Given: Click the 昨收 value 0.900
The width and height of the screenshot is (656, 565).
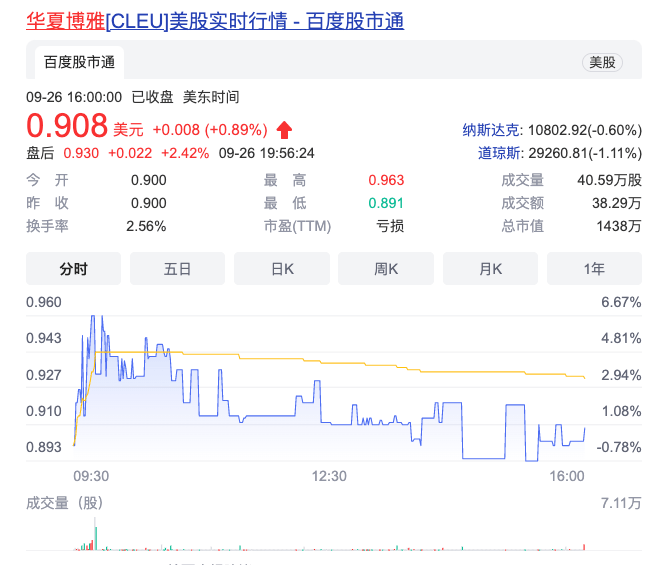Looking at the screenshot, I should click(x=149, y=203).
